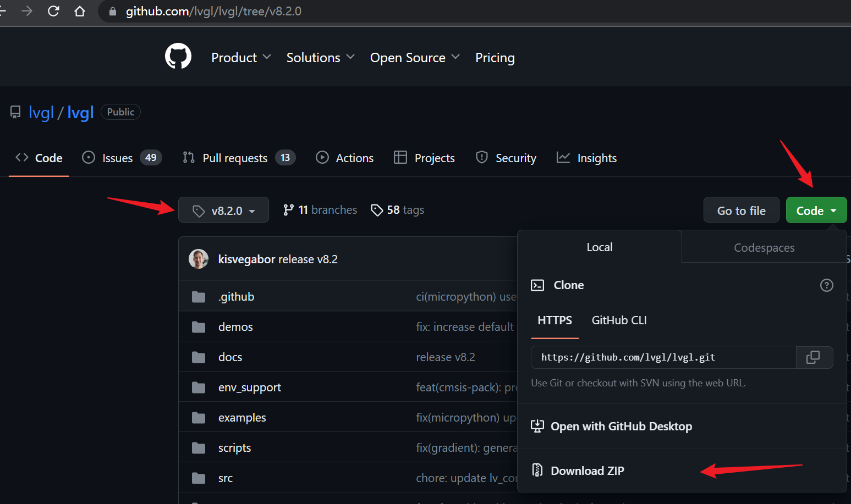Click Download ZIP
This screenshot has width=851, height=504.
(x=587, y=471)
